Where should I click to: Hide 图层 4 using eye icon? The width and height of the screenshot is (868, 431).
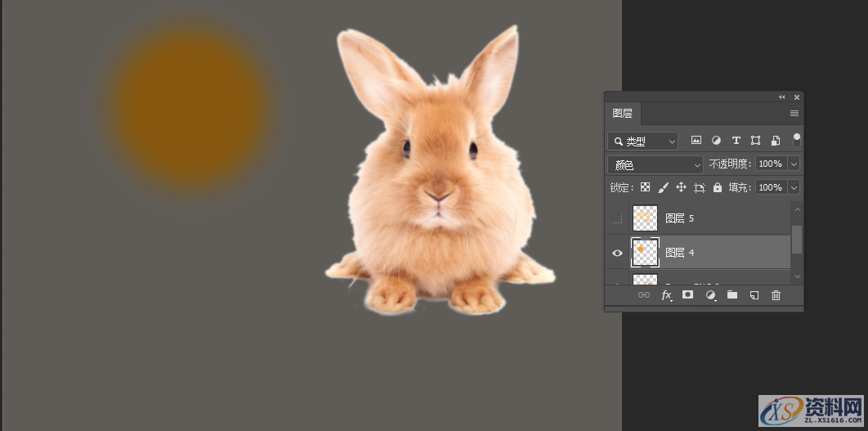point(617,253)
